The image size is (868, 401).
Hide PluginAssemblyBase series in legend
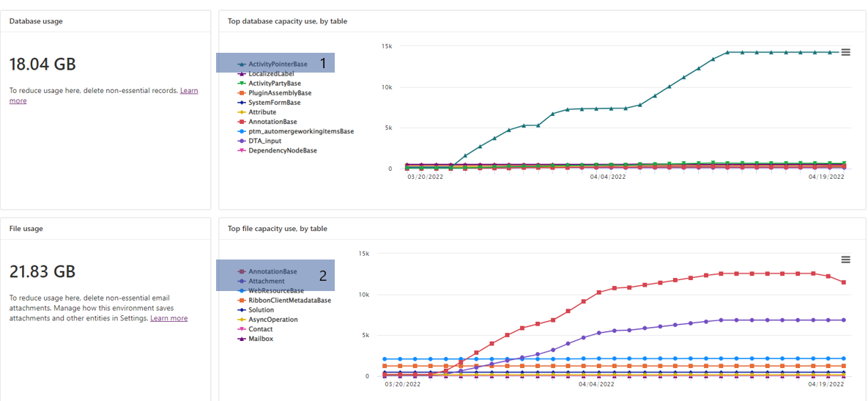(x=274, y=93)
